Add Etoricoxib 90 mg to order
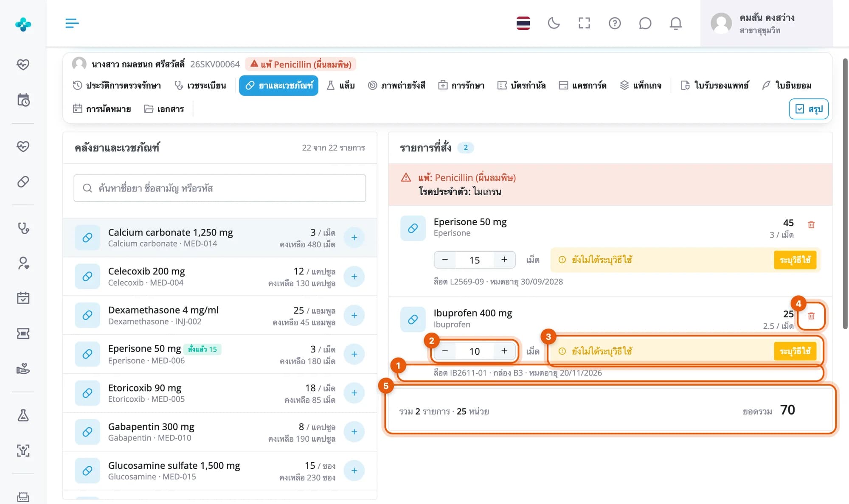 point(354,393)
